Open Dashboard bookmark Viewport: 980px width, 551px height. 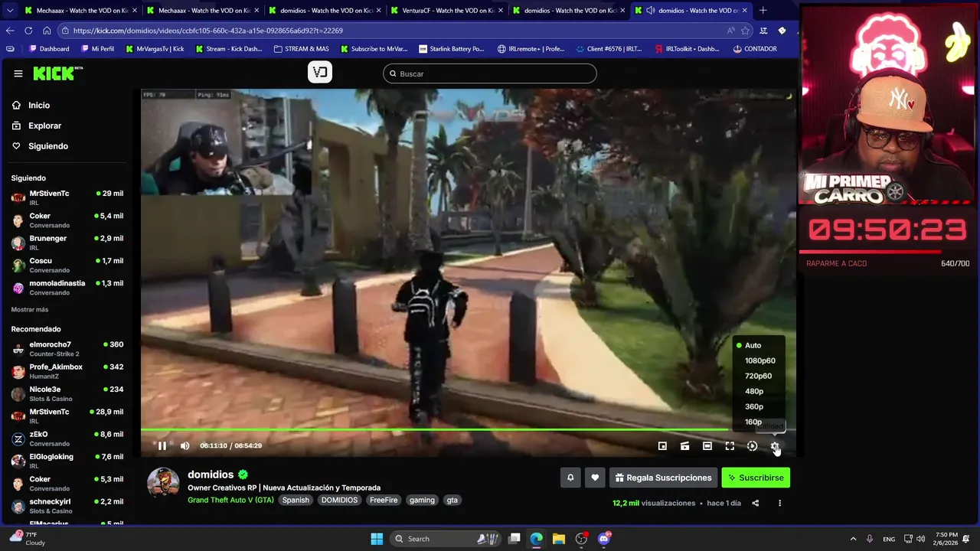[x=49, y=49]
